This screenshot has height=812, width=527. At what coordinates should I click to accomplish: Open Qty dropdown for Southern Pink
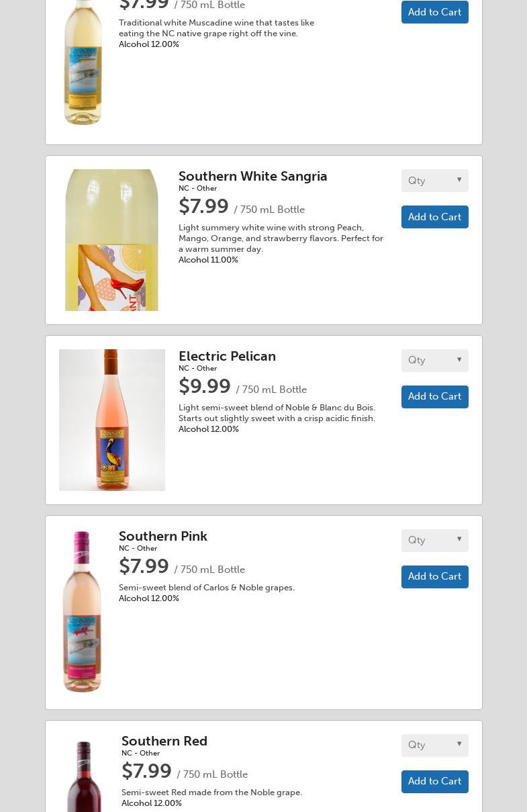[x=434, y=541]
